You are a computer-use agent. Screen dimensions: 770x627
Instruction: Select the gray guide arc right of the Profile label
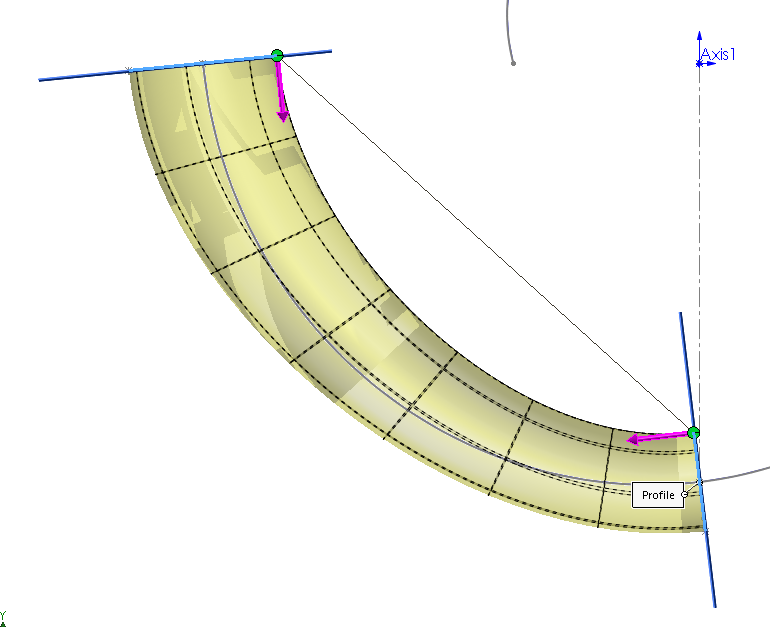(740, 473)
